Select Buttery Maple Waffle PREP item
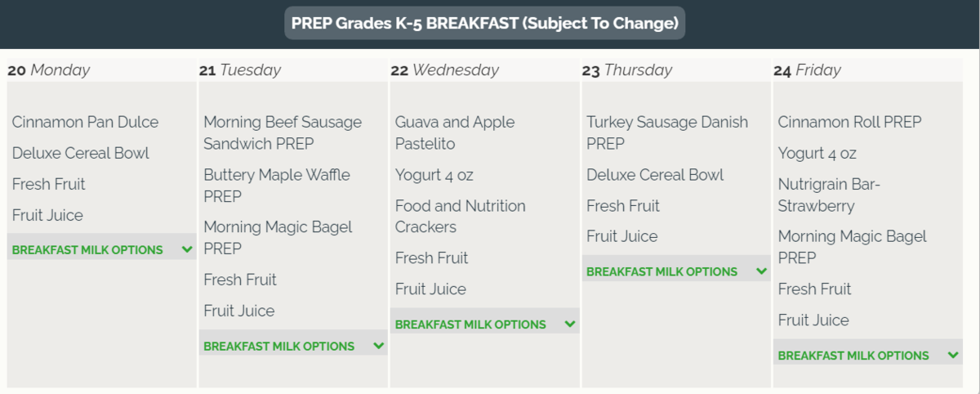 [x=276, y=186]
